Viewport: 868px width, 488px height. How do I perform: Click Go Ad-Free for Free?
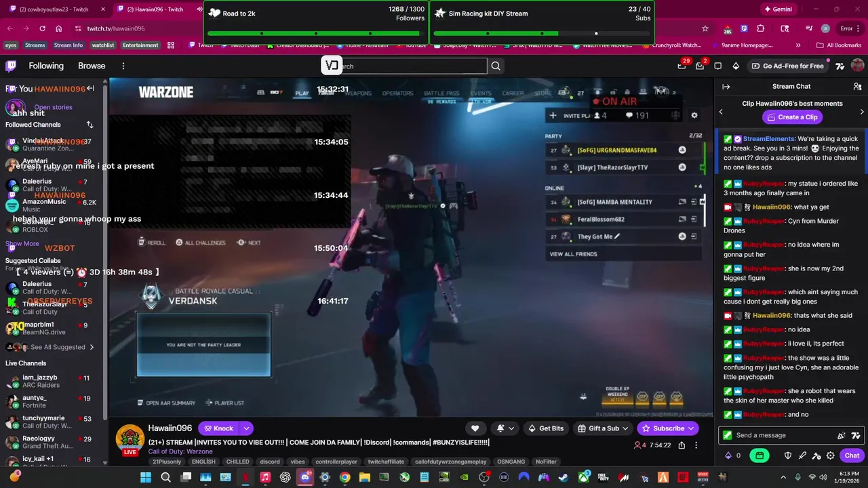tap(787, 66)
